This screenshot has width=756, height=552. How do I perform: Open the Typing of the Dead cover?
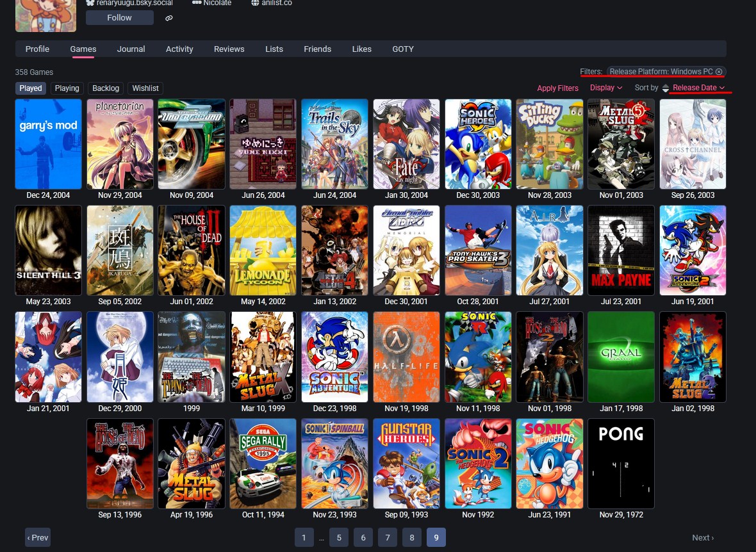click(192, 357)
